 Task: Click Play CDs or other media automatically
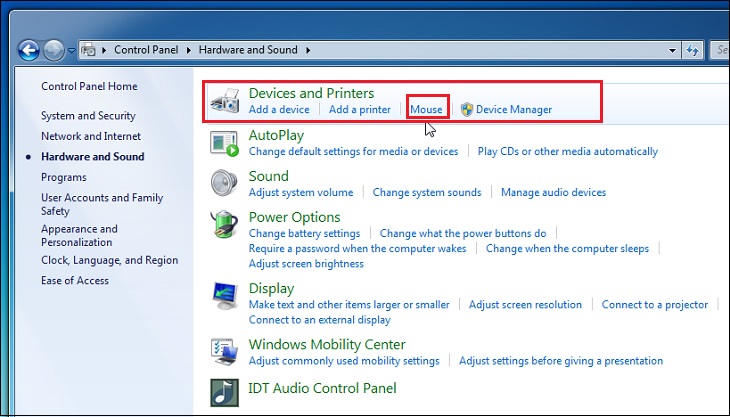pos(568,151)
